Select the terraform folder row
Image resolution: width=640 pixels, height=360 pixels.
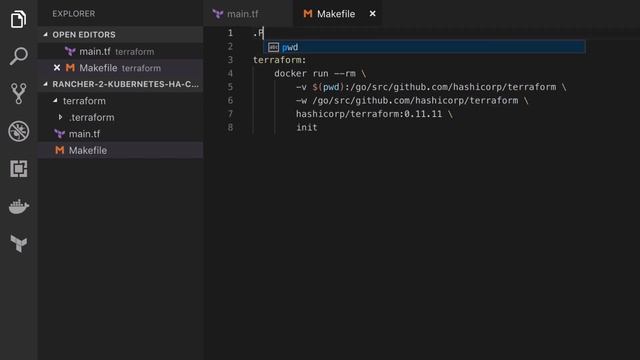coord(120,100)
